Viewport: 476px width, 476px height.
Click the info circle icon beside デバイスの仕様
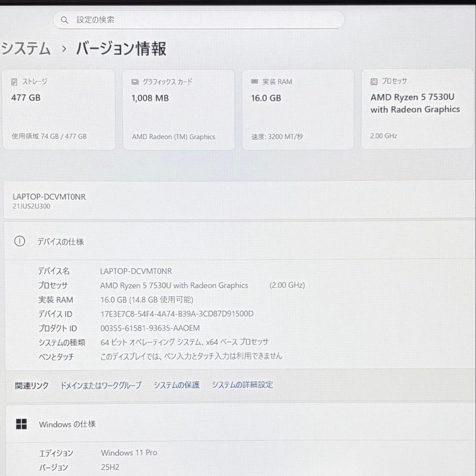pos(19,241)
